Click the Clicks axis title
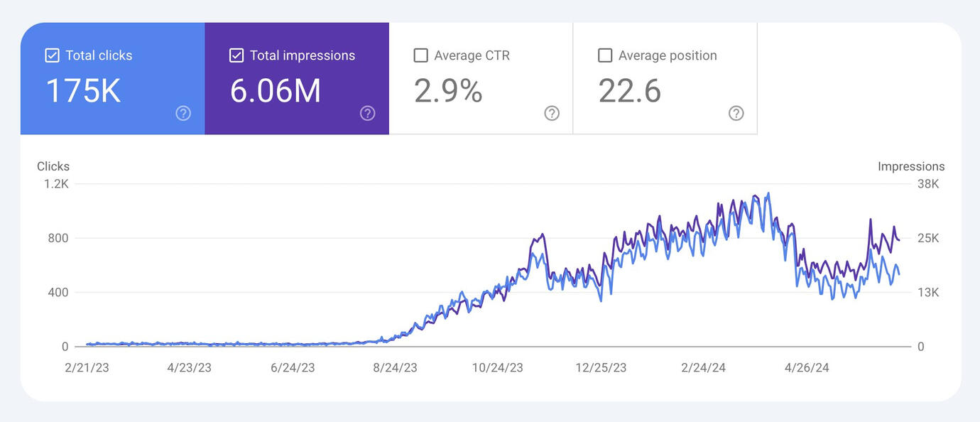The image size is (980, 422). tap(53, 166)
